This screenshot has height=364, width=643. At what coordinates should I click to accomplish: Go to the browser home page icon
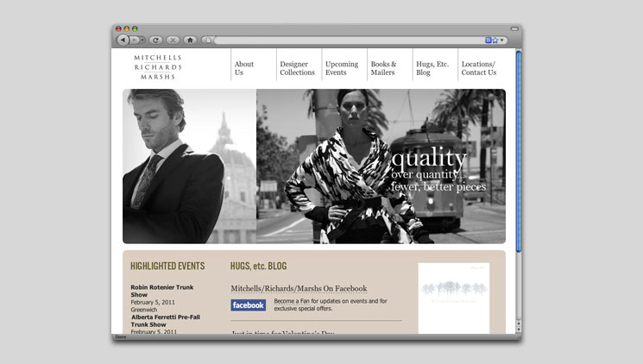tap(190, 40)
